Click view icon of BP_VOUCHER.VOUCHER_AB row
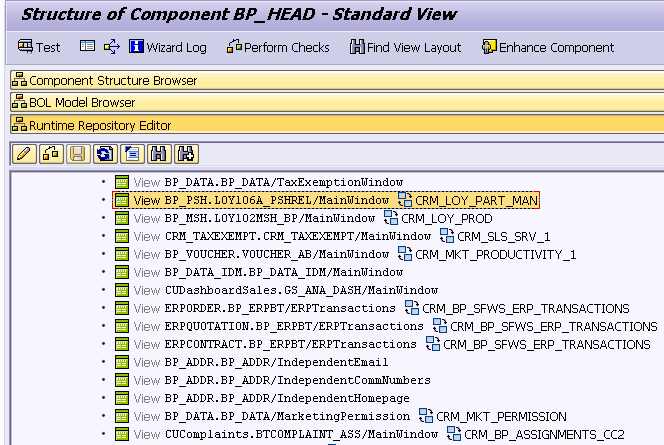 (x=122, y=254)
